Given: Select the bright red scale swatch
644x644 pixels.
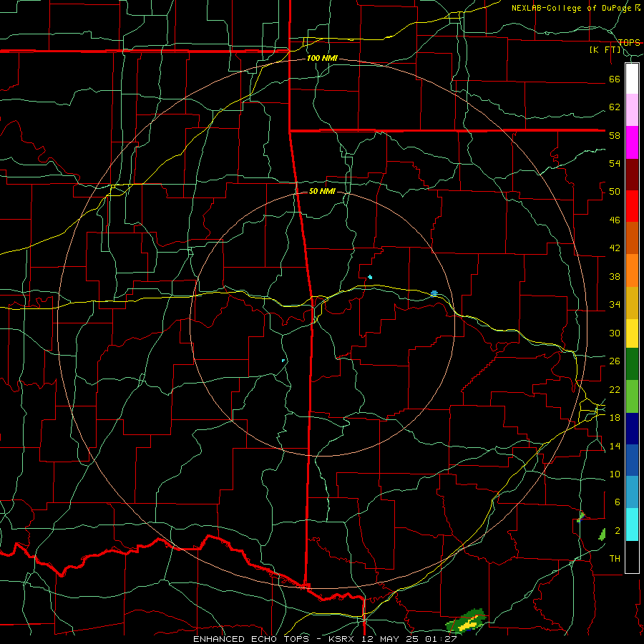Looking at the screenshot, I should 632,206.
